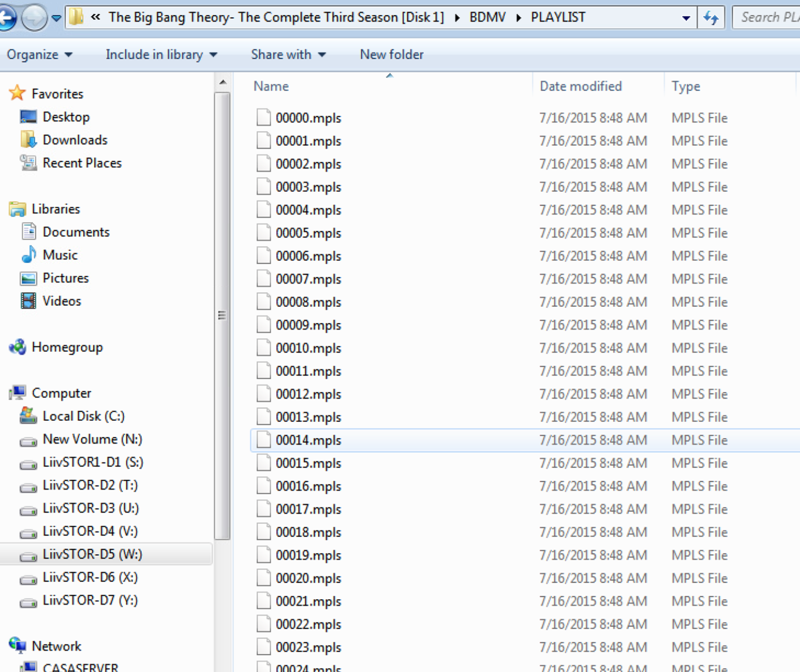The width and height of the screenshot is (800, 672).
Task: Click the Recent Places icon
Action: click(x=28, y=163)
